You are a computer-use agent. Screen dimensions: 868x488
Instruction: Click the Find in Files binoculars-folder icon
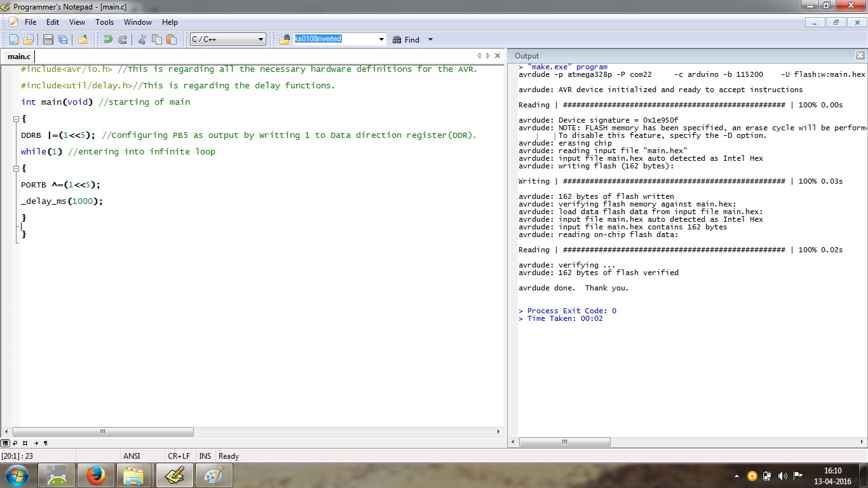(285, 39)
